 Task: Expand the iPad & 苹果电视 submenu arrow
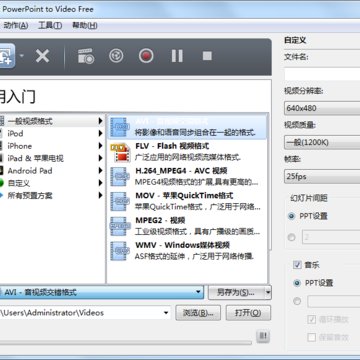[100, 158]
